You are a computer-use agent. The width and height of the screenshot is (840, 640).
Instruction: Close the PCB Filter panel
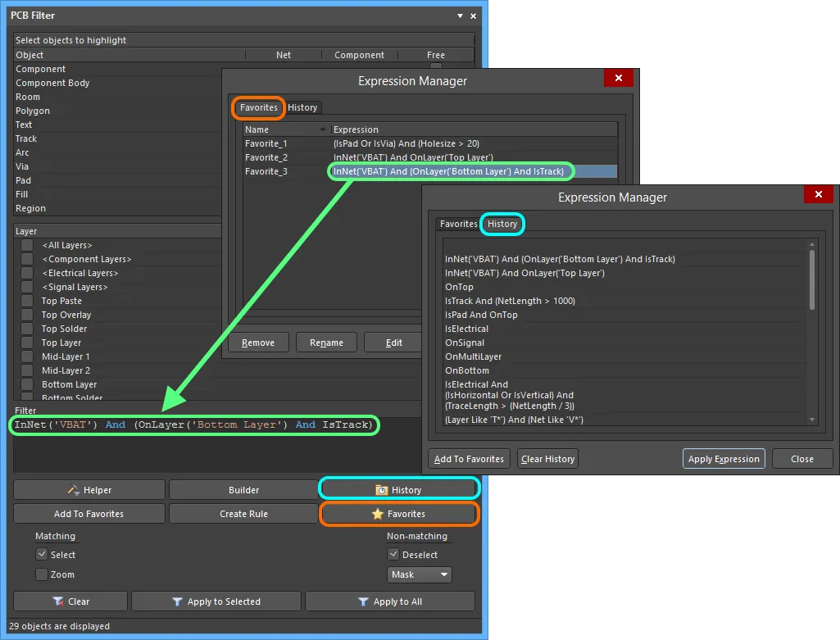pos(473,16)
